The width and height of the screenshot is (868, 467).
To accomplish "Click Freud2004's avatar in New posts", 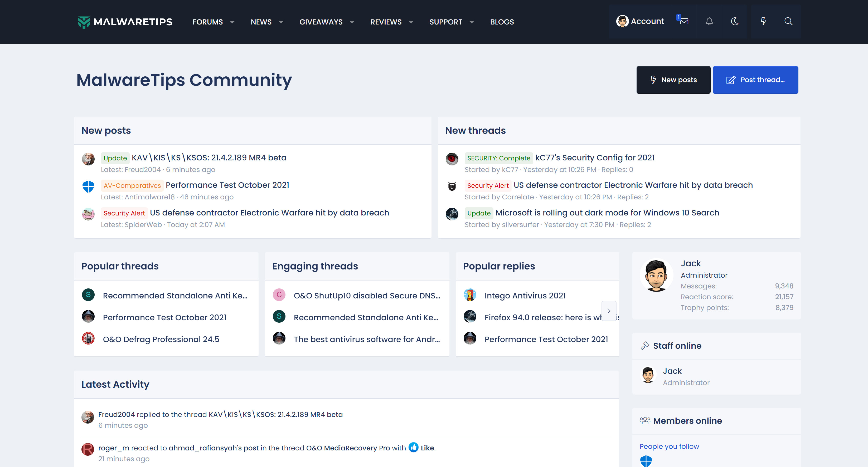I will pos(88,159).
